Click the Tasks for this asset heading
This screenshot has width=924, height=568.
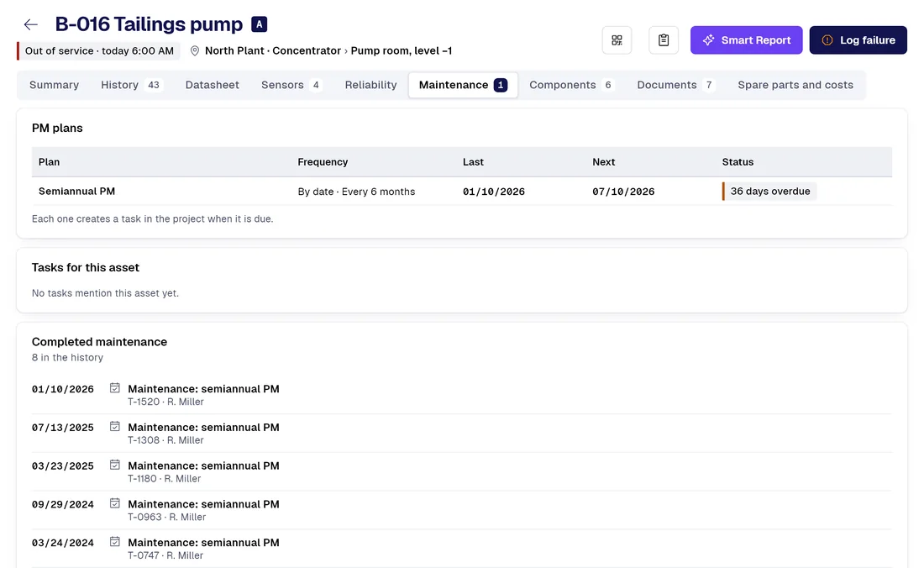pos(86,267)
